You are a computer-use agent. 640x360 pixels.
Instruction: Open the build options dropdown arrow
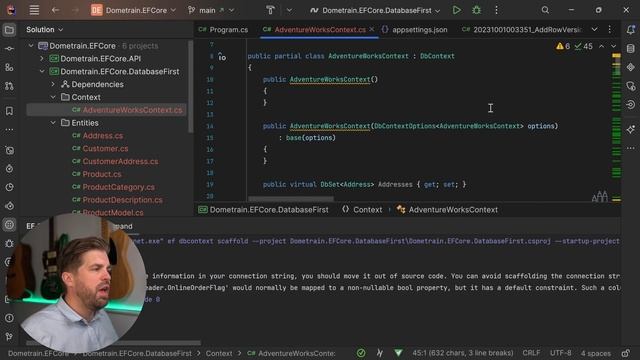[289, 10]
